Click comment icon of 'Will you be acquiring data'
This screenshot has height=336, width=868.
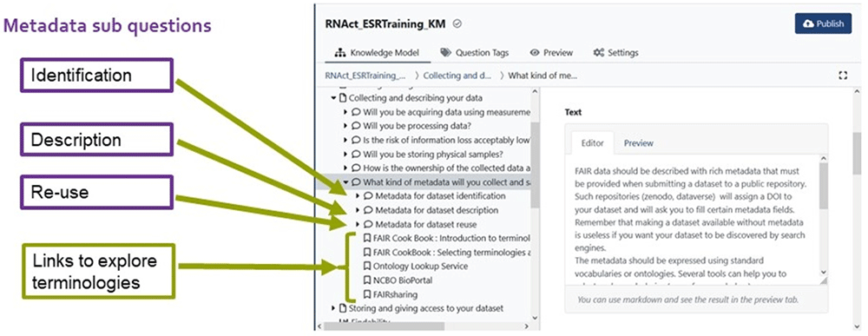click(x=356, y=112)
